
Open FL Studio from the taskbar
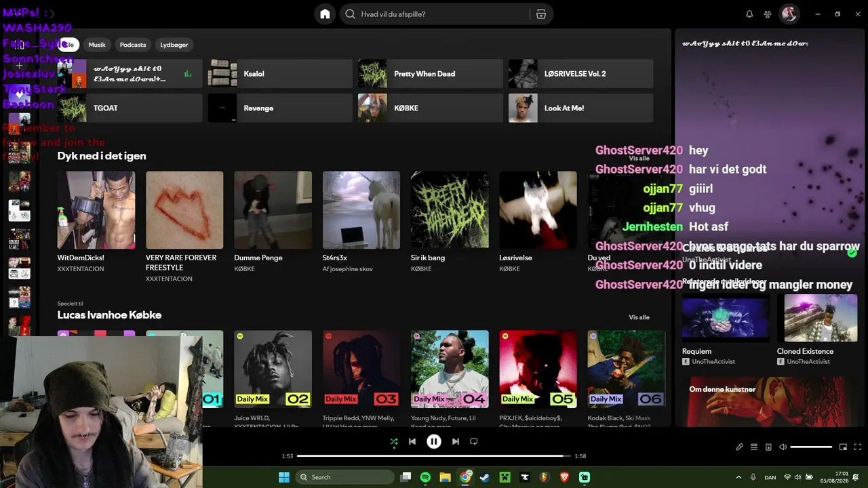pyautogui.click(x=545, y=477)
